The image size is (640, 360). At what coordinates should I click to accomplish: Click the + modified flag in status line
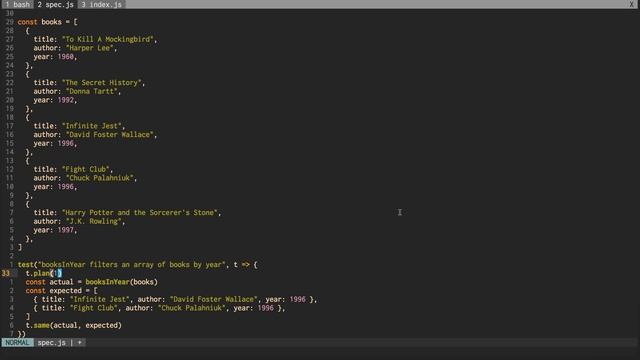pos(80,342)
